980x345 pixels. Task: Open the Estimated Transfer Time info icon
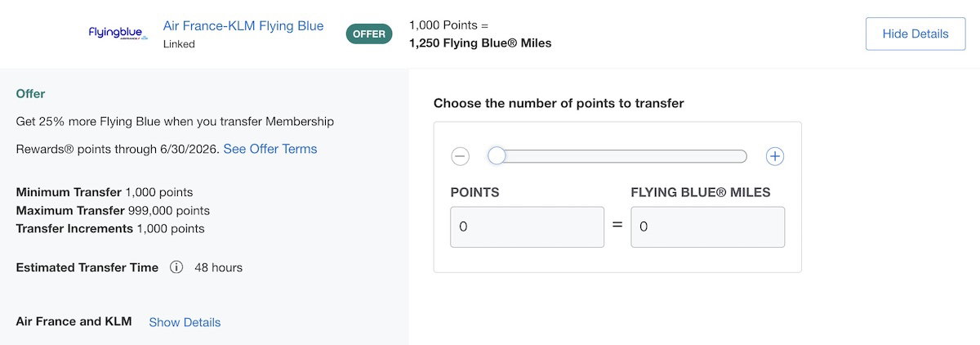click(x=176, y=267)
